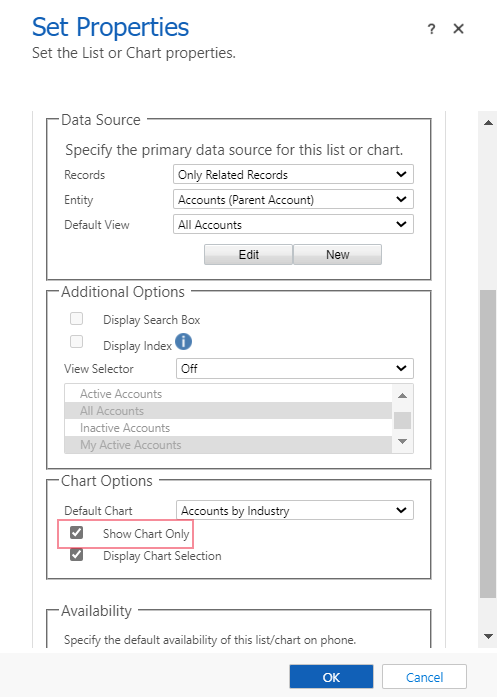Image resolution: width=497 pixels, height=697 pixels.
Task: Click the Edit button
Action: click(x=248, y=254)
